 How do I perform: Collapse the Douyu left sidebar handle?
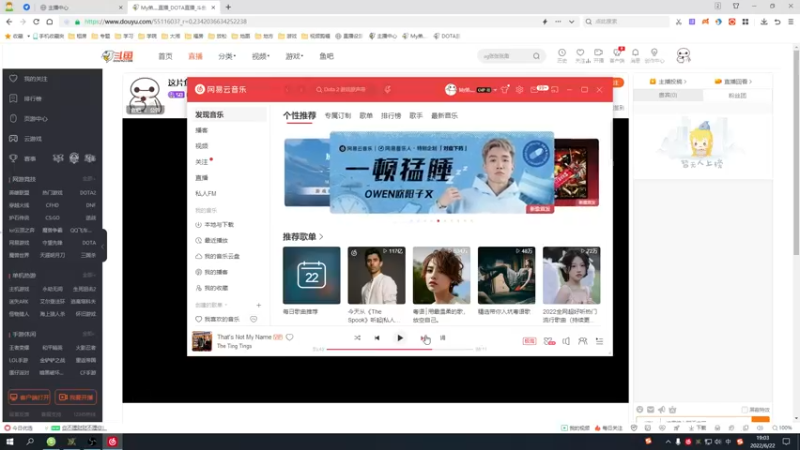tap(104, 246)
